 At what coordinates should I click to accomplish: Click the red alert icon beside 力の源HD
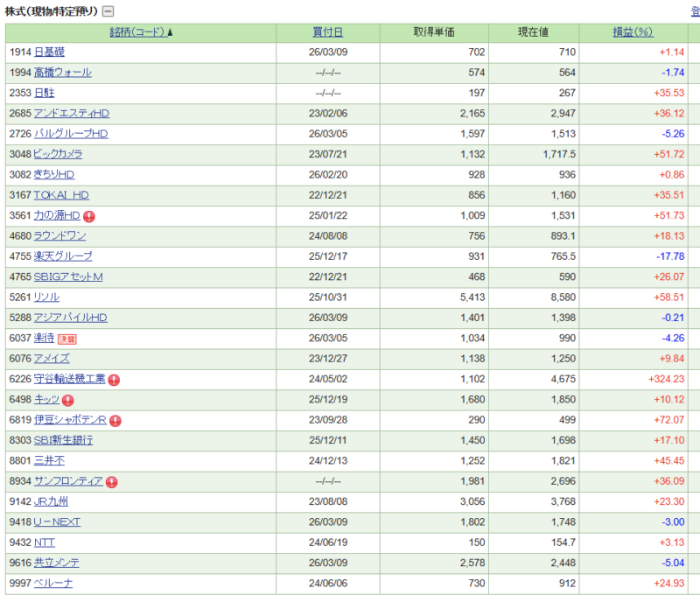(x=89, y=216)
